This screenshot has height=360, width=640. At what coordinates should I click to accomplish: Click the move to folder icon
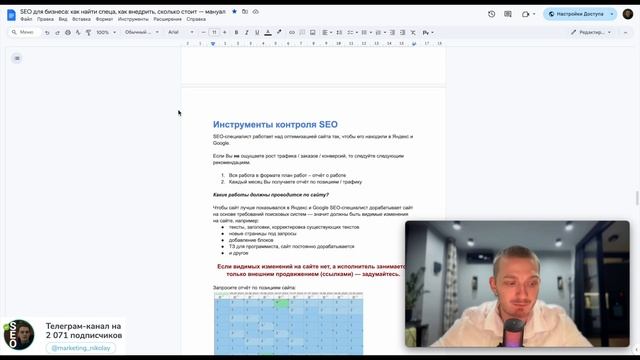click(x=245, y=11)
